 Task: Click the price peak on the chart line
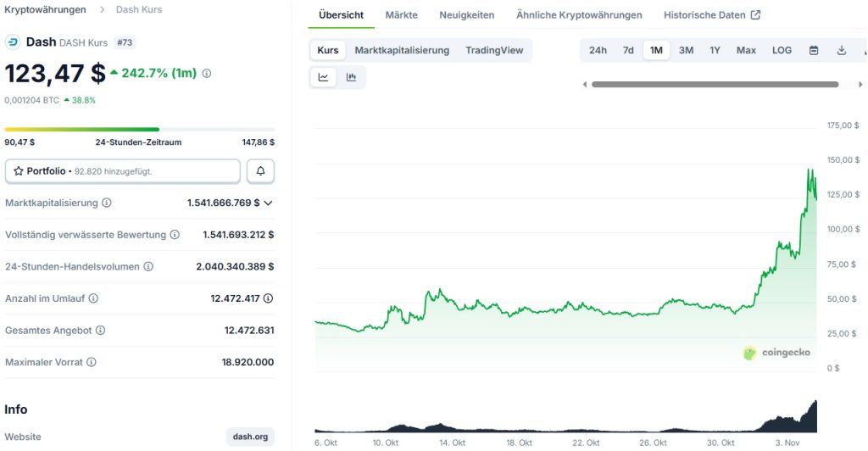tap(810, 170)
